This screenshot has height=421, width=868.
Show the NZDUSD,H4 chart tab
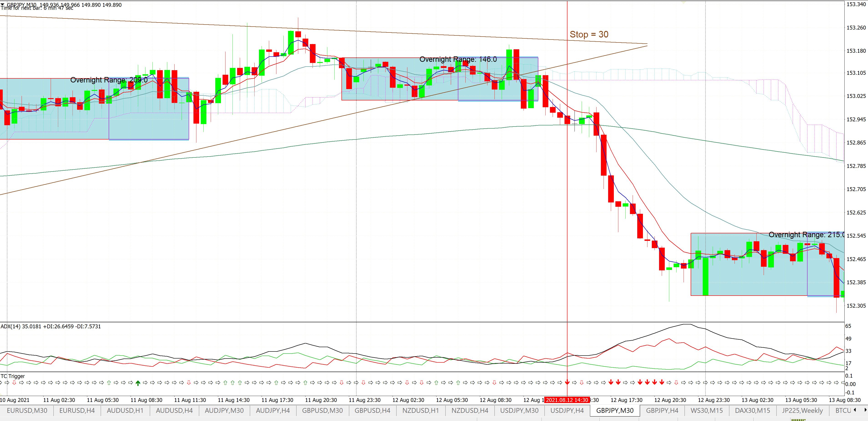[470, 411]
